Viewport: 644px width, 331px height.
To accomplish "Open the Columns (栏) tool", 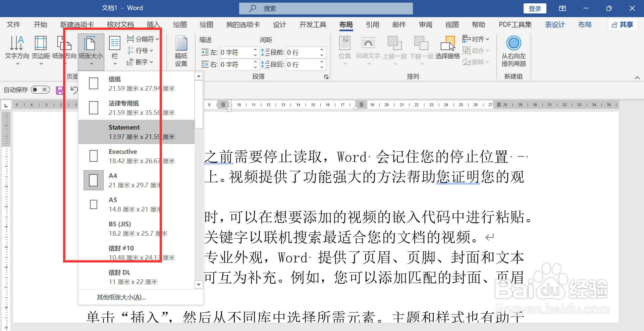I will point(115,50).
